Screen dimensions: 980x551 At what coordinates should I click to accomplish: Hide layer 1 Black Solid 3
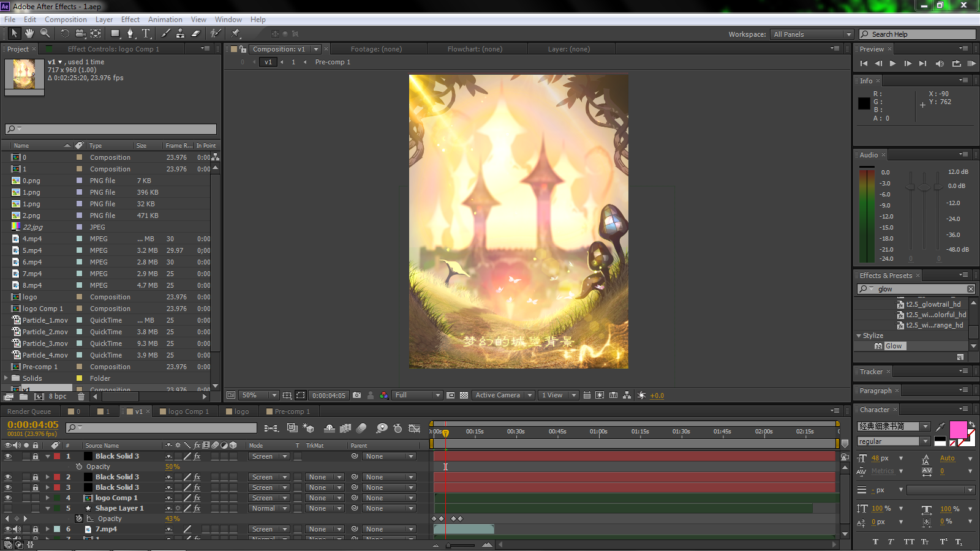coord(8,457)
